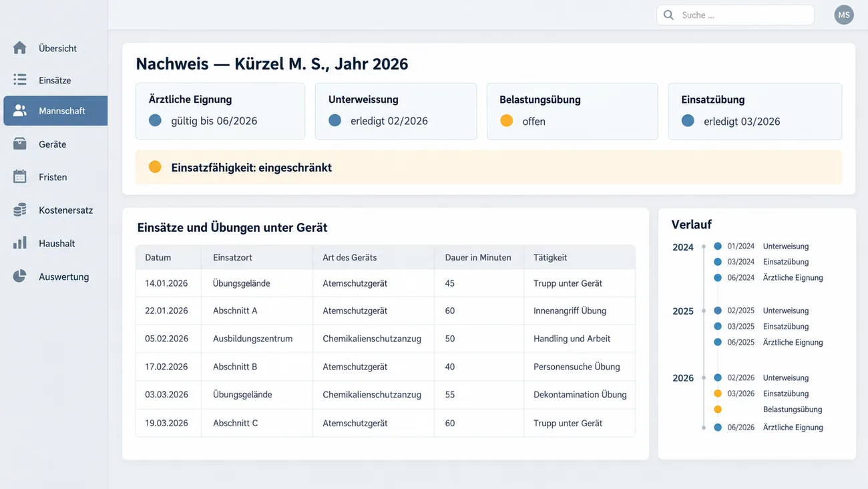Click the Haushalt bar chart icon

point(20,243)
